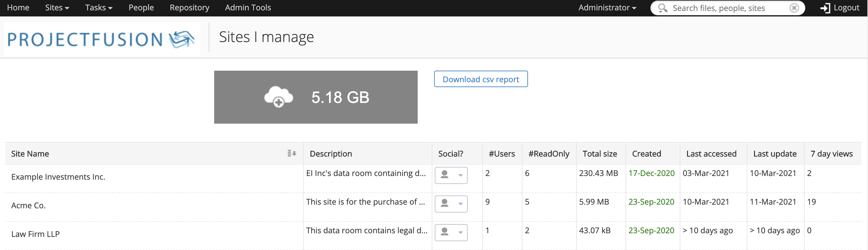Sort by the Site Name sort icon
868x250 pixels.
(292, 154)
